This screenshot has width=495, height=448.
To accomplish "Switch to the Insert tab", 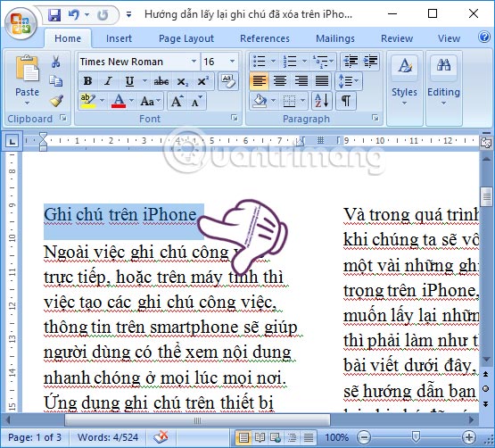I will coord(119,38).
